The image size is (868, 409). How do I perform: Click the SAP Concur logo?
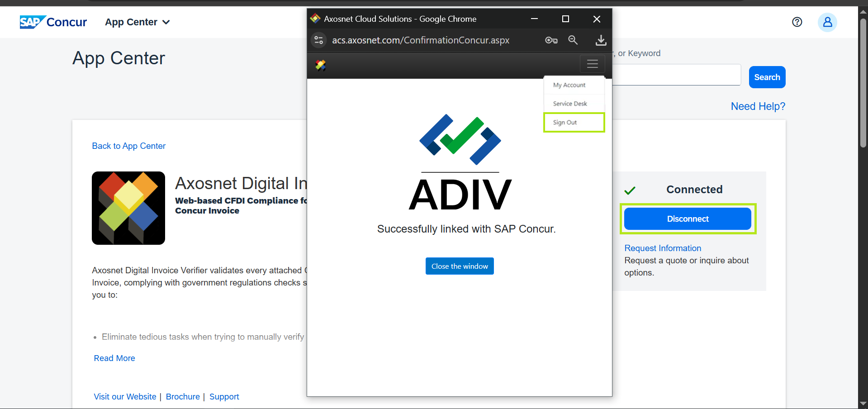tap(53, 22)
